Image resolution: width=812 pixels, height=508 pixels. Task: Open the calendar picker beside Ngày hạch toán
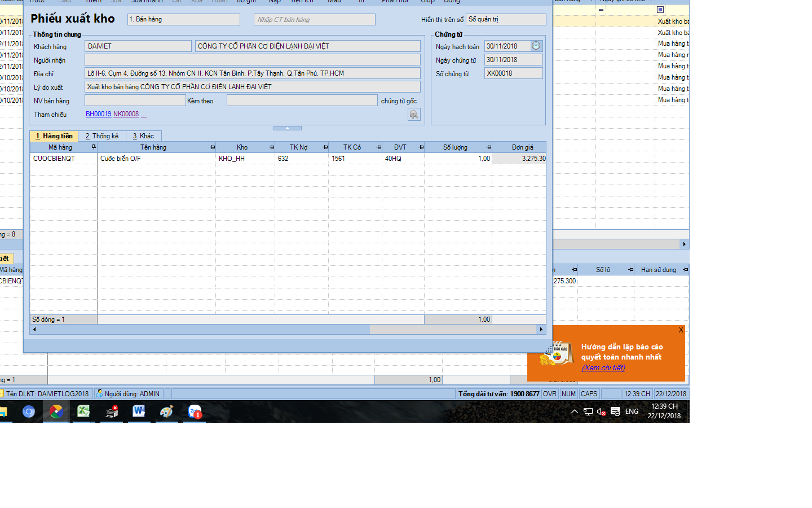[x=536, y=46]
